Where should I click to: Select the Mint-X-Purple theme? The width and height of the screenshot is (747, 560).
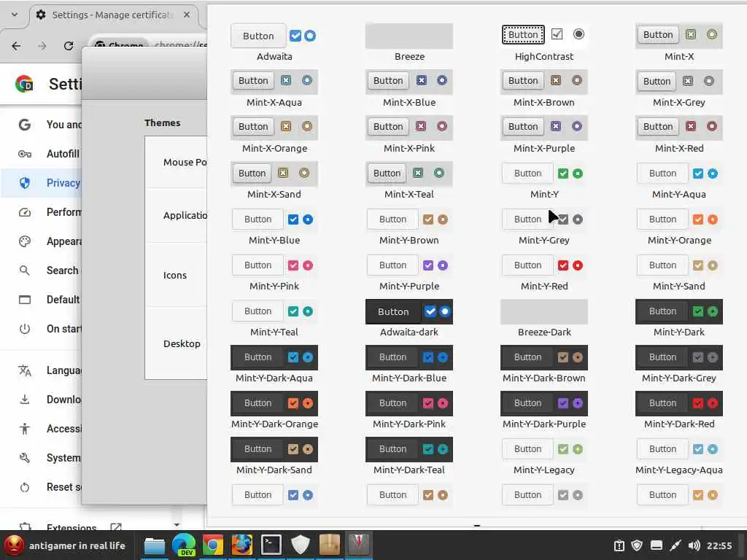[x=544, y=135]
